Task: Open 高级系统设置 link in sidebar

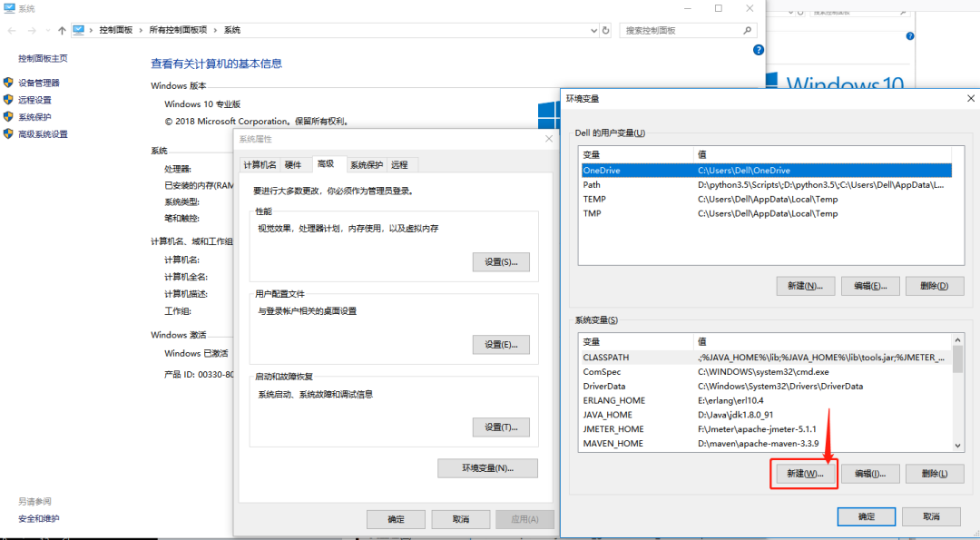Action: pos(43,134)
